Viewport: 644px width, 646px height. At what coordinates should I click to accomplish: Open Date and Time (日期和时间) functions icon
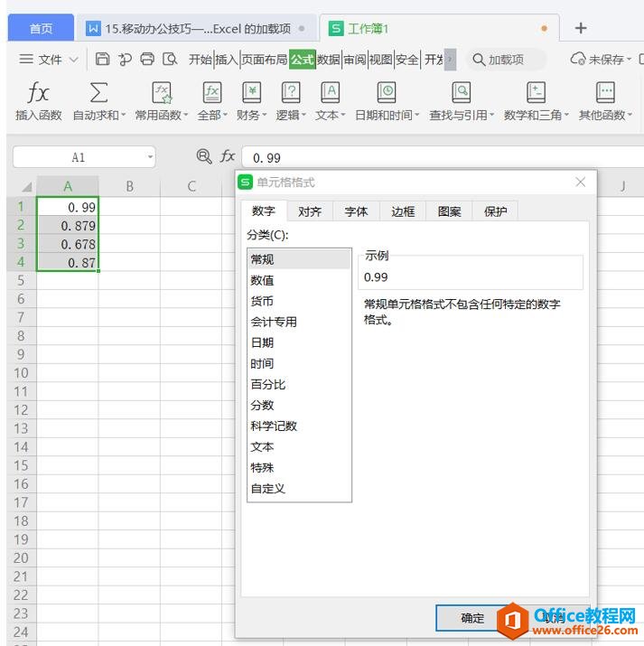click(387, 92)
